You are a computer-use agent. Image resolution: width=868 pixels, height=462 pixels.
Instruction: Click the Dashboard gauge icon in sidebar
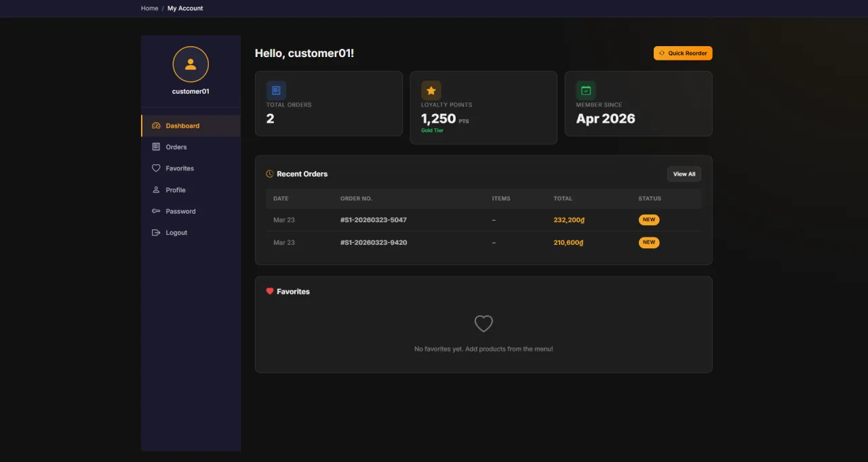(x=156, y=126)
